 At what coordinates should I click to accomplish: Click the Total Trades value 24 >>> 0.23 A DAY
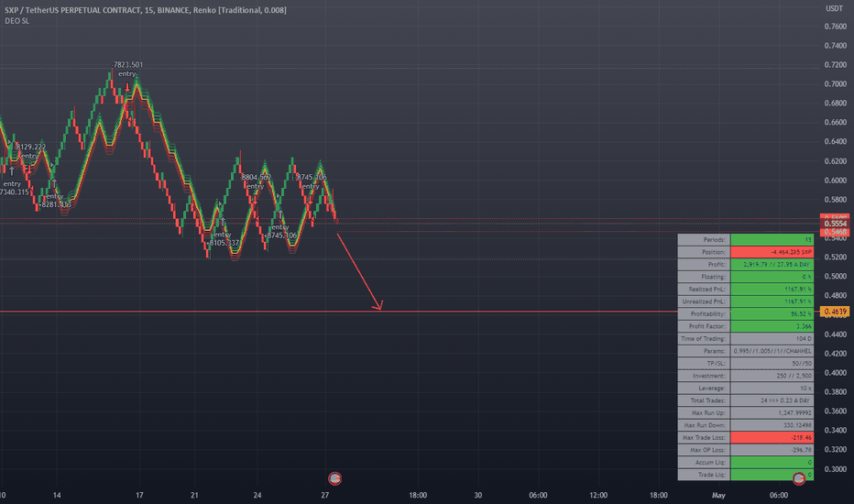[x=772, y=400]
